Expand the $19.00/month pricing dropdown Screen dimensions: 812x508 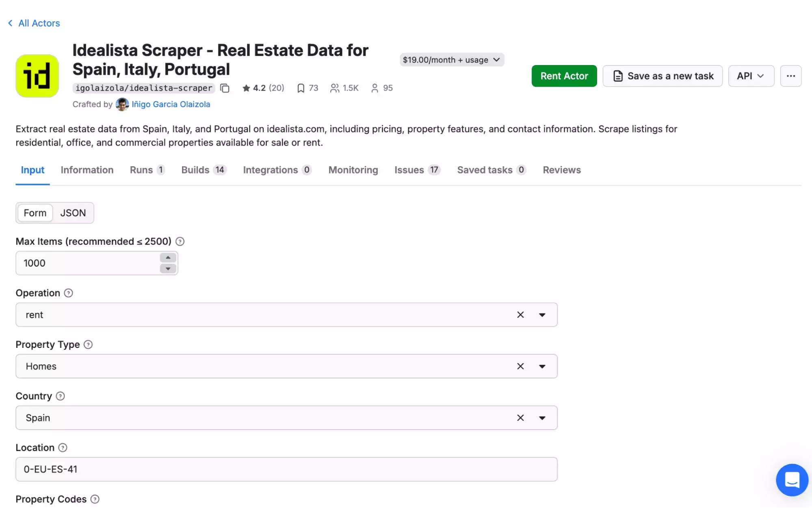tap(452, 60)
